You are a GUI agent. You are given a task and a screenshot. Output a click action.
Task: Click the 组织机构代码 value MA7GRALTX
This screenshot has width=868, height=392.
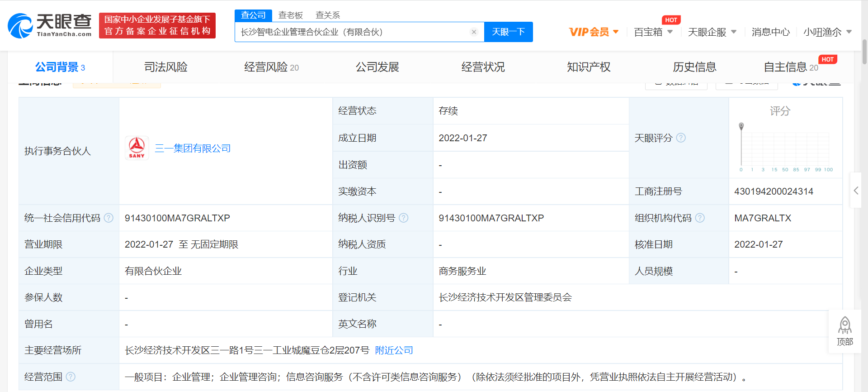(763, 218)
